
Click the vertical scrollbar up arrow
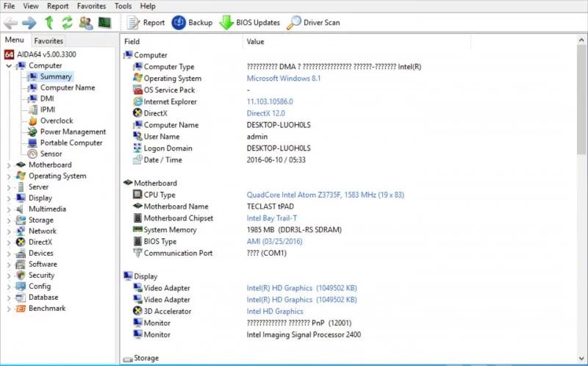point(581,40)
